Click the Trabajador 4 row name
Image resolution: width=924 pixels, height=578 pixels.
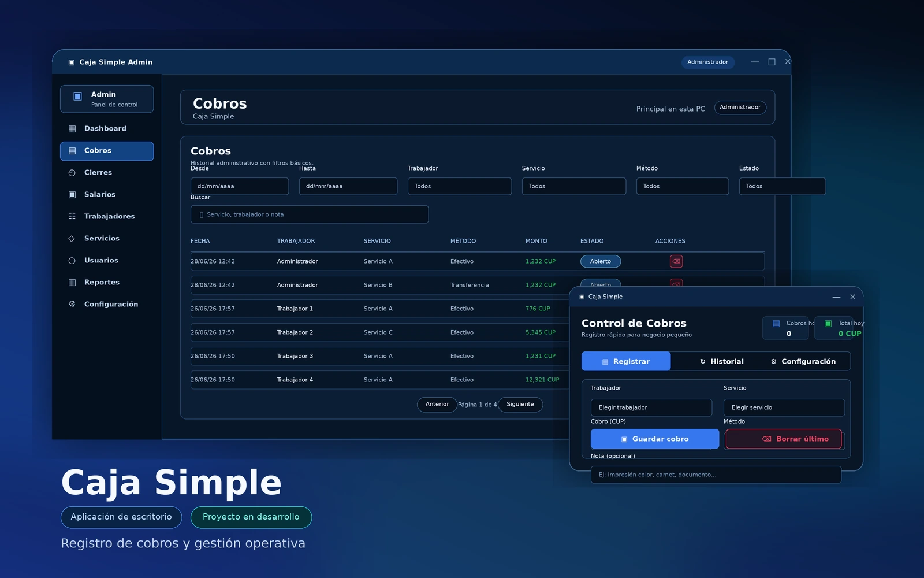[295, 380]
